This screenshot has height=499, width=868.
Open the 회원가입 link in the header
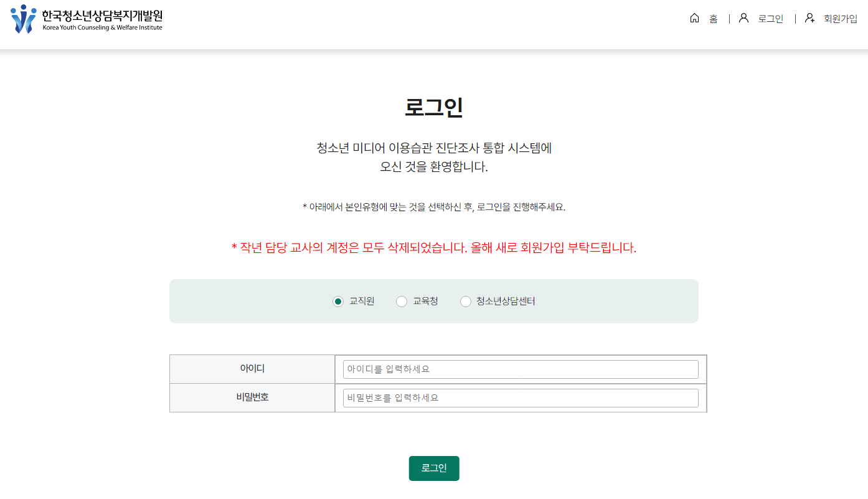point(840,19)
